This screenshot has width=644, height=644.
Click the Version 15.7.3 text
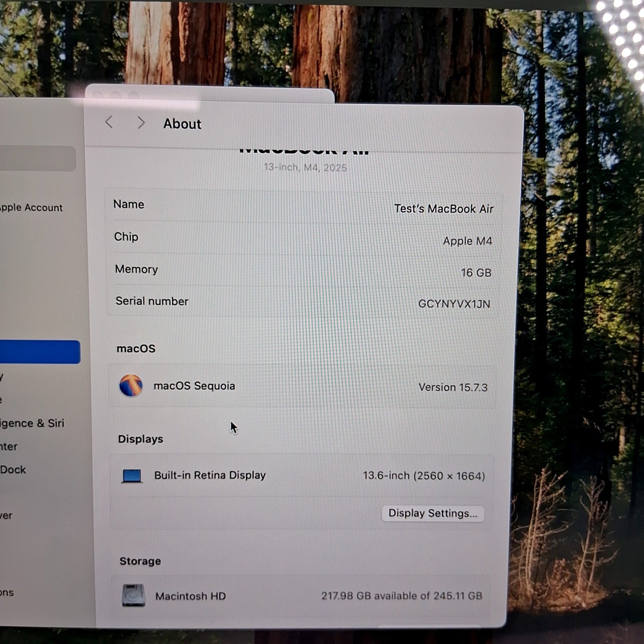pyautogui.click(x=453, y=387)
